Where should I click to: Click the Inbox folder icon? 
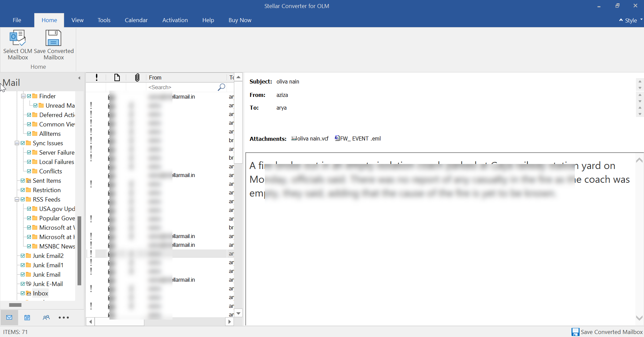tap(29, 293)
